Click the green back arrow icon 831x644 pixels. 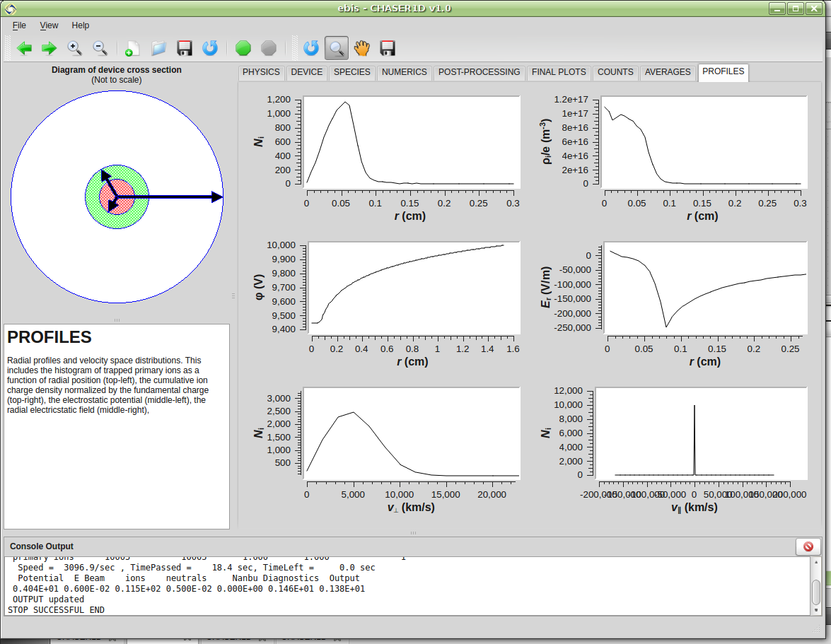click(x=24, y=49)
